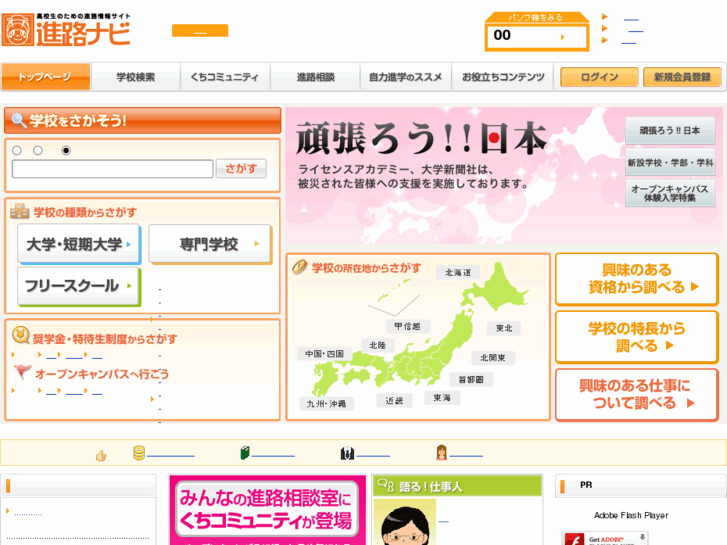The image size is (727, 545).
Task: Select 甲信越 region label on the map
Action: [408, 326]
